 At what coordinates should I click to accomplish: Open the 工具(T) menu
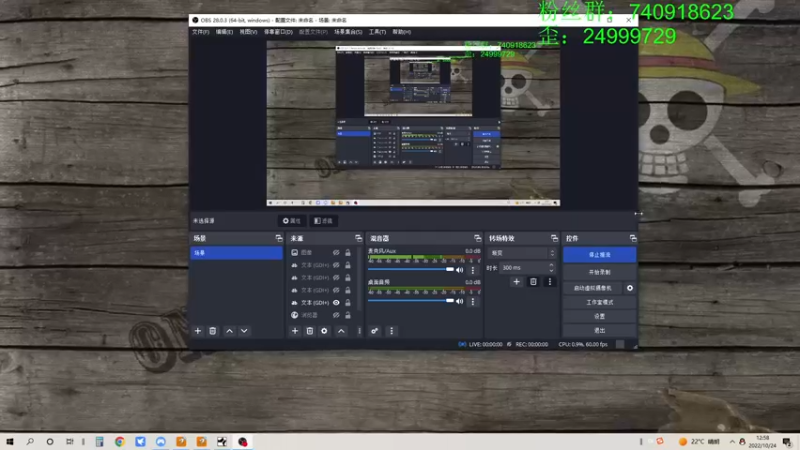tap(378, 32)
